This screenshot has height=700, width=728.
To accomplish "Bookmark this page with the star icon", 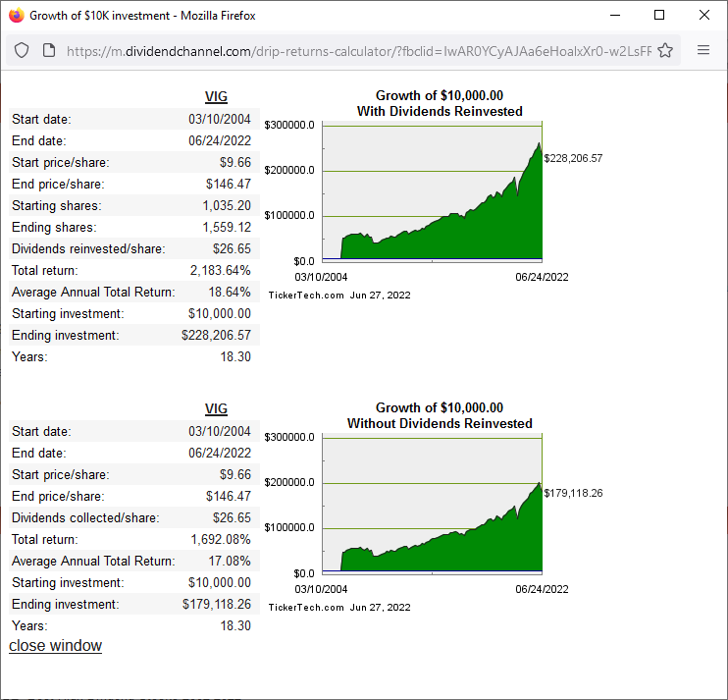I will [x=665, y=50].
